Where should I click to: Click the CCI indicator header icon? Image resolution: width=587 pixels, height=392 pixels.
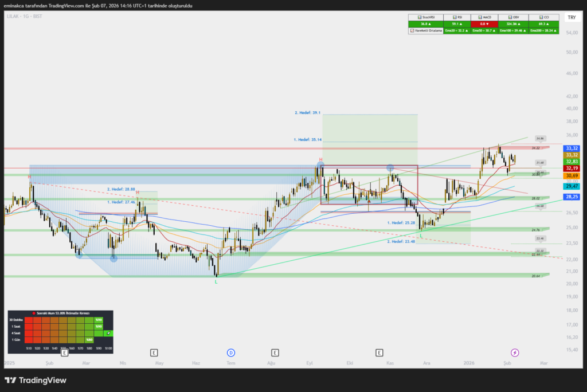(x=539, y=18)
